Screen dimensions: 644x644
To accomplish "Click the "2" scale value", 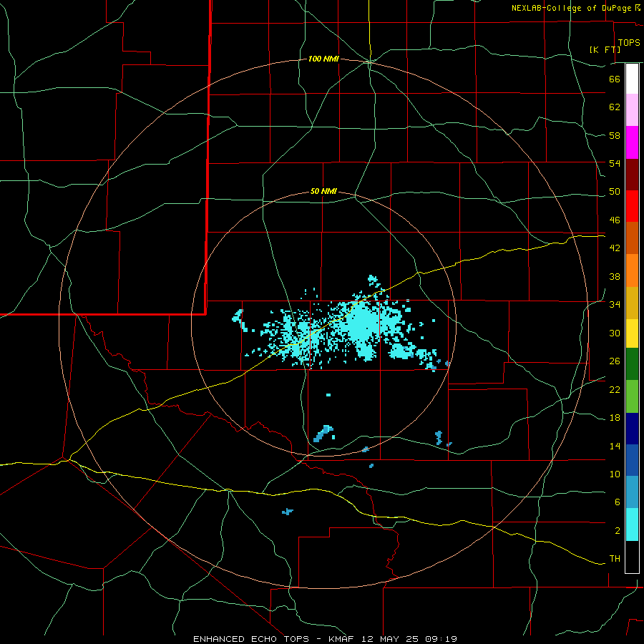I will [x=617, y=531].
